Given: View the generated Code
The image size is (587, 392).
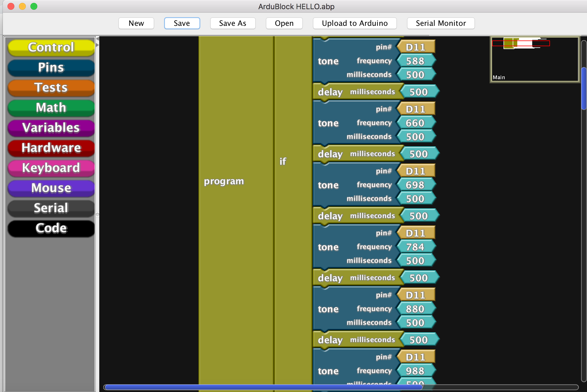Looking at the screenshot, I should [51, 228].
